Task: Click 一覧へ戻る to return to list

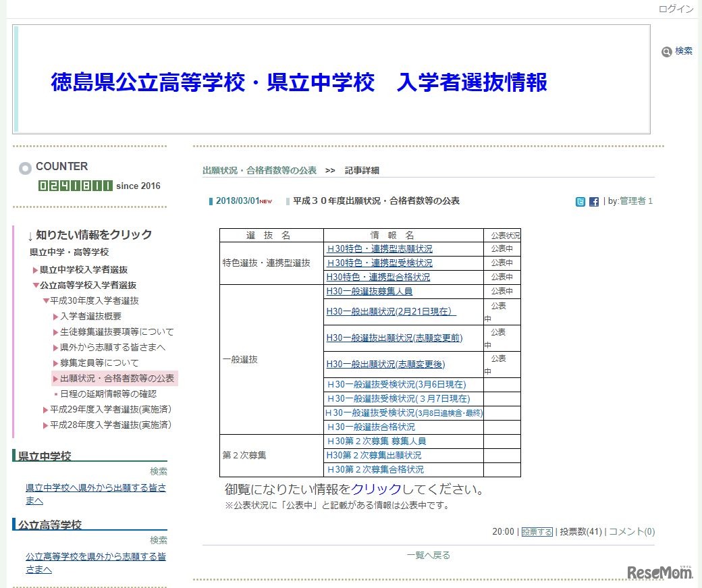Action: [x=428, y=554]
